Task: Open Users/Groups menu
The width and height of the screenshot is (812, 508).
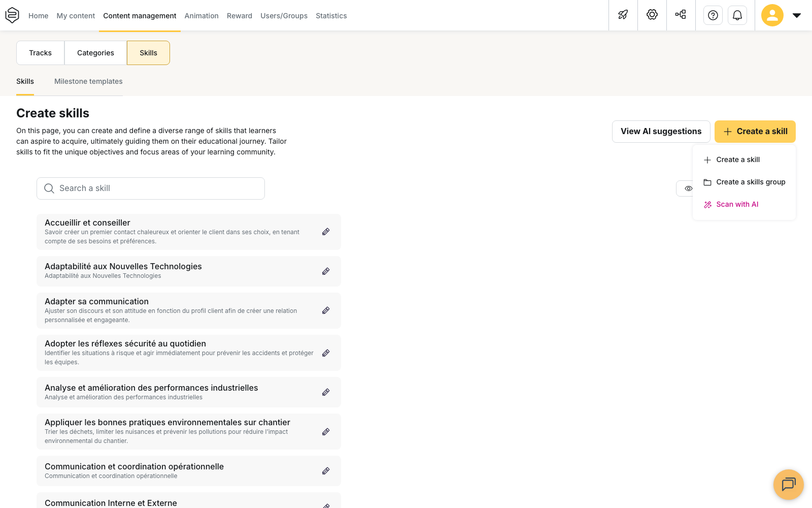Action: click(284, 16)
